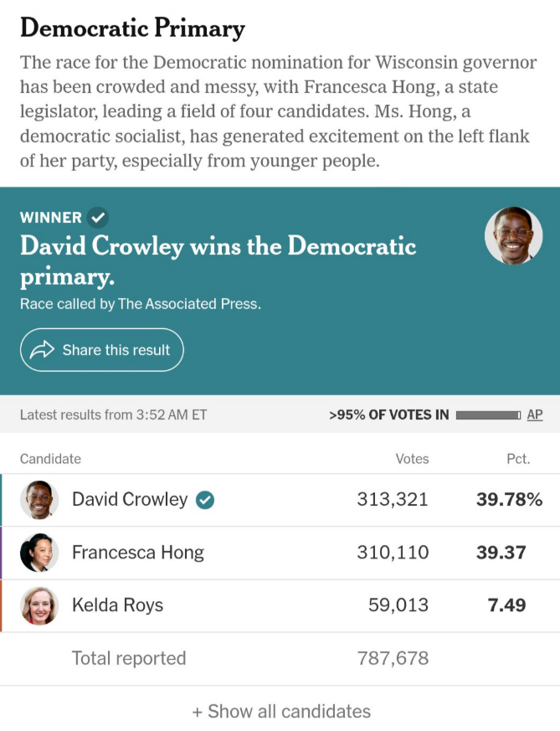Viewport: 560px width, 731px height.
Task: Click the Share this result button
Action: (102, 350)
